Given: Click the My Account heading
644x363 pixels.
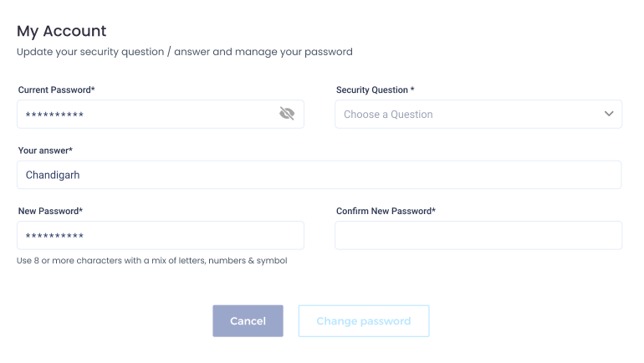Looking at the screenshot, I should pyautogui.click(x=61, y=31).
